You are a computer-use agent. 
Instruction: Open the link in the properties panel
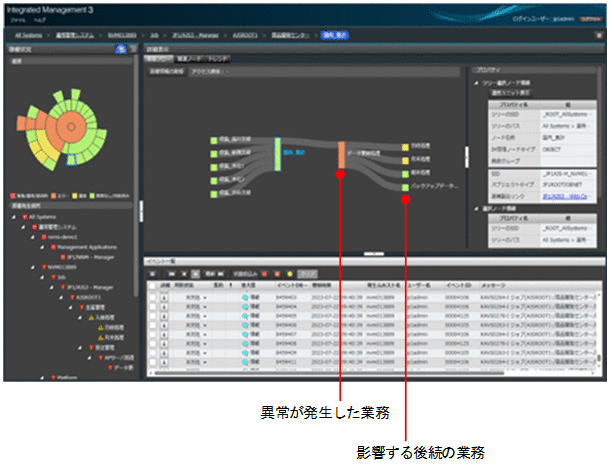(x=565, y=197)
